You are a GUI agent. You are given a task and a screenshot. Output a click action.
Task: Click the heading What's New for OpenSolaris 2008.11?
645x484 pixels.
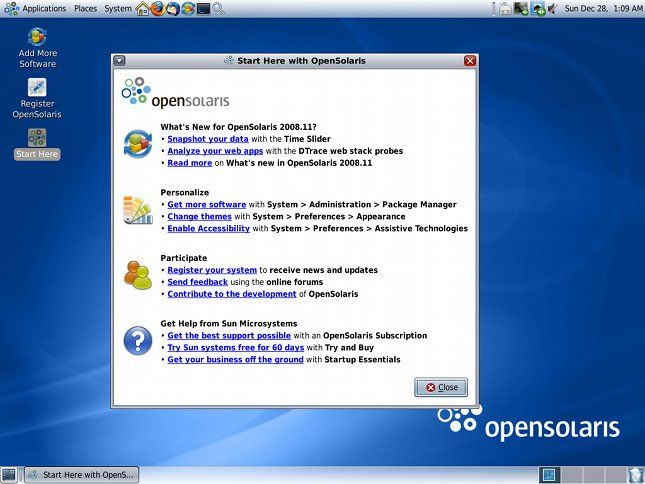[x=239, y=127]
